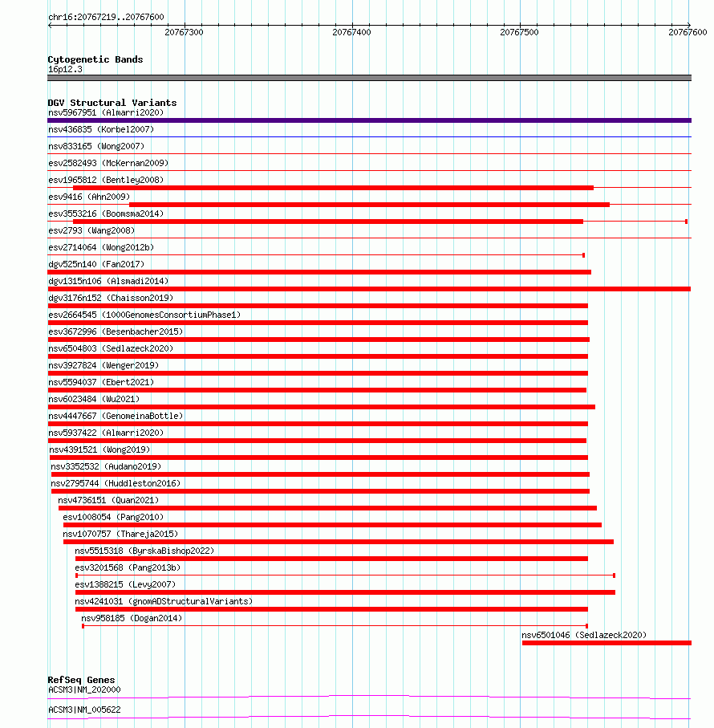The height and width of the screenshot is (728, 714).
Task: Open the nsv5967951 (Almarri2020) variant label
Action: pyautogui.click(x=106, y=113)
